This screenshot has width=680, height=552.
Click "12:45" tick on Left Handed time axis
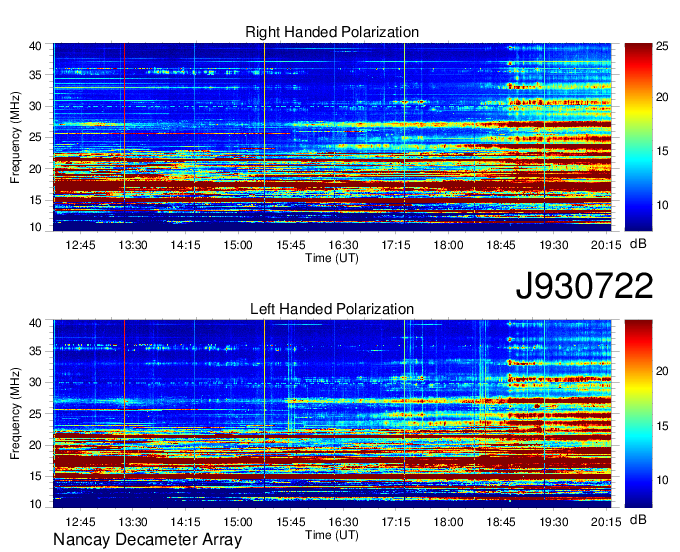[x=80, y=522]
